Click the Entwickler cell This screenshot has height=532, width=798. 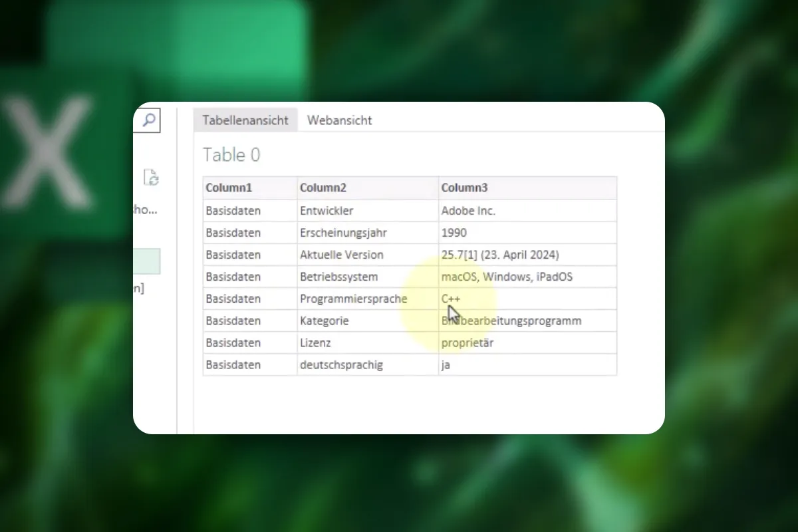click(x=368, y=211)
